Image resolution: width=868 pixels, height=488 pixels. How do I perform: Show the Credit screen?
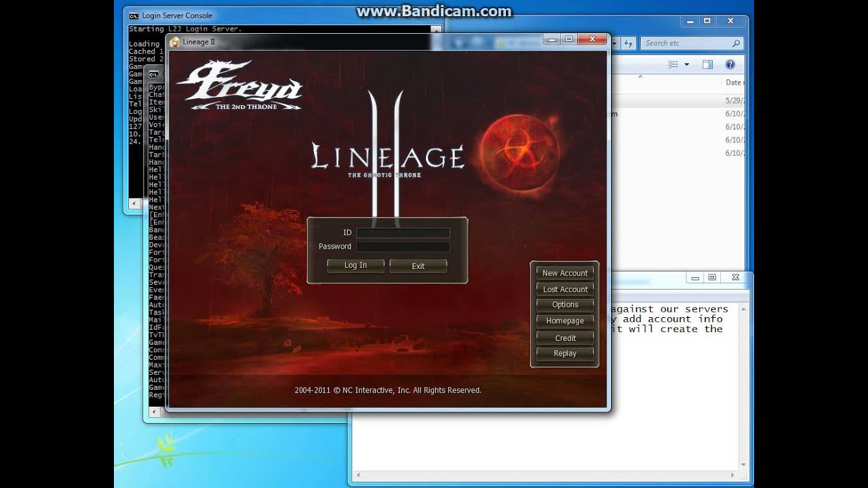(565, 338)
